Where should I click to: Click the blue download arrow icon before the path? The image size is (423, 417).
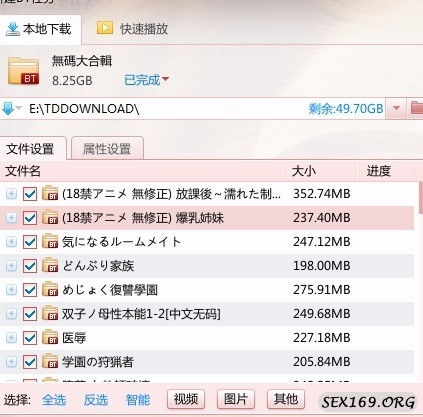tap(8, 108)
